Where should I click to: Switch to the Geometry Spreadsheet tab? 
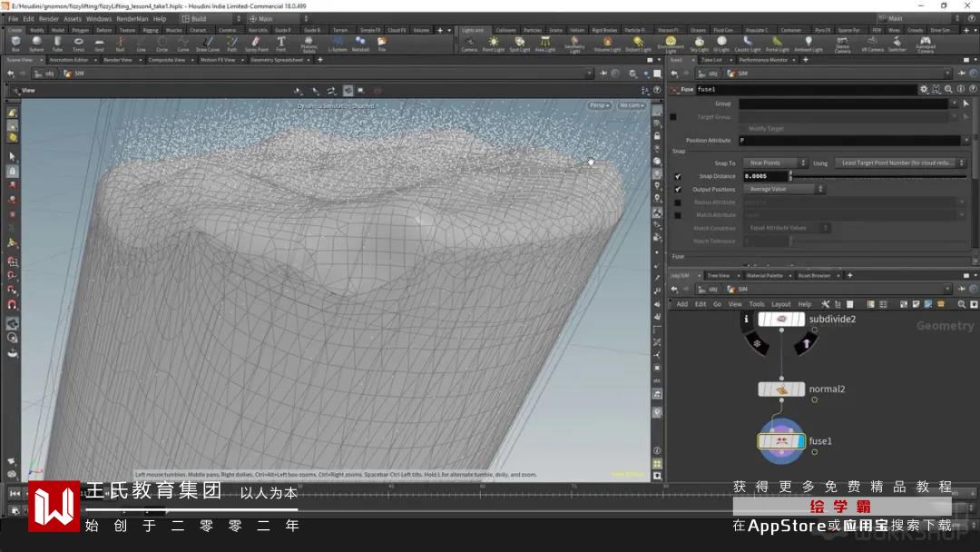tap(277, 60)
